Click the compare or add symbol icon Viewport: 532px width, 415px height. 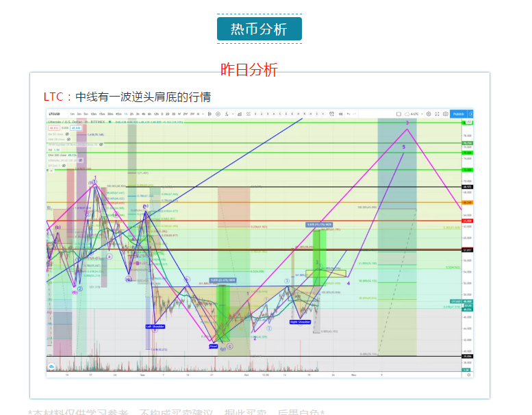218,114
